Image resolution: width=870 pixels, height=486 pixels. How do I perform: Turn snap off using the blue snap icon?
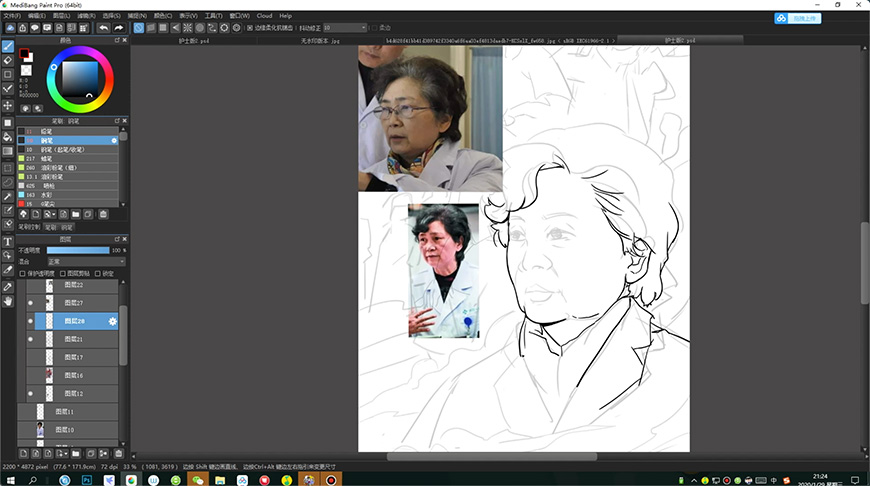click(139, 28)
